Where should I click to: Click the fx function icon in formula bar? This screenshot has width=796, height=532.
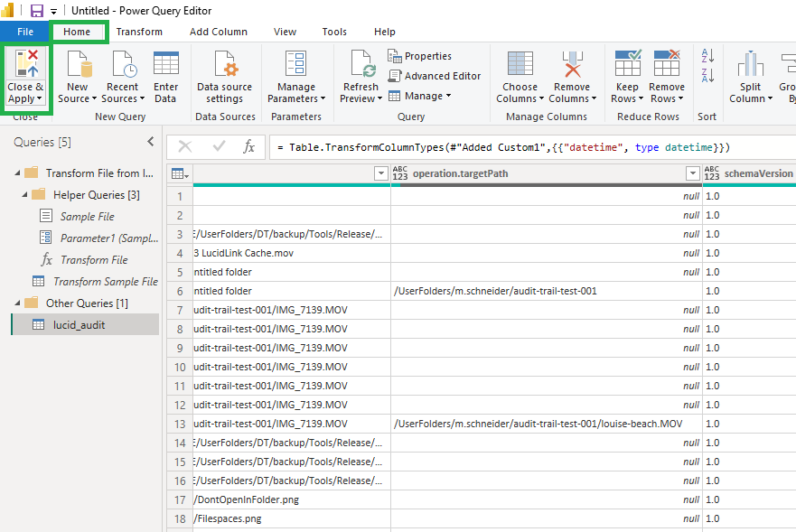[x=248, y=146]
